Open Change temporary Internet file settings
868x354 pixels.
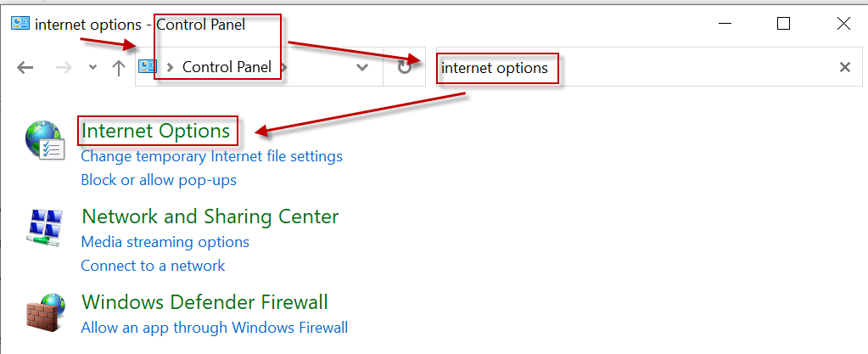212,156
